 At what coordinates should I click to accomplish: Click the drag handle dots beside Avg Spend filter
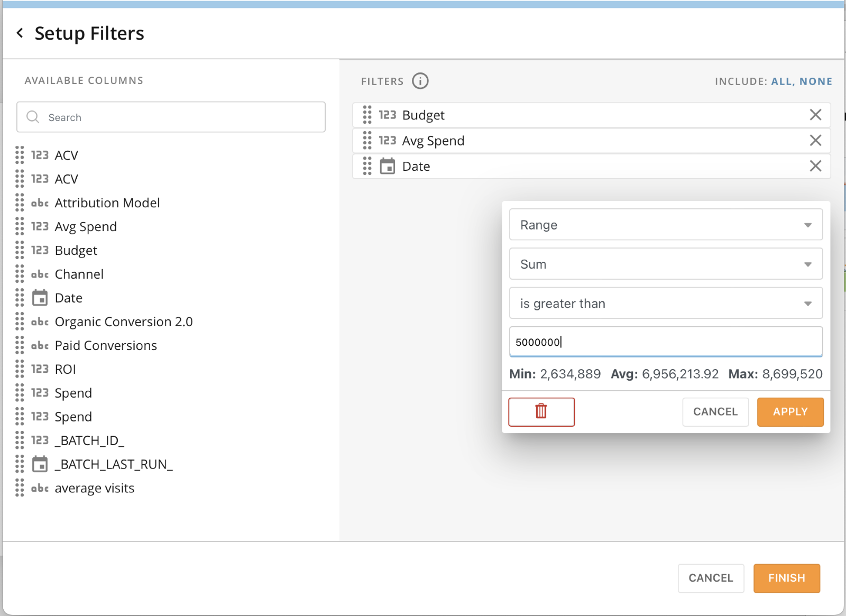367,141
